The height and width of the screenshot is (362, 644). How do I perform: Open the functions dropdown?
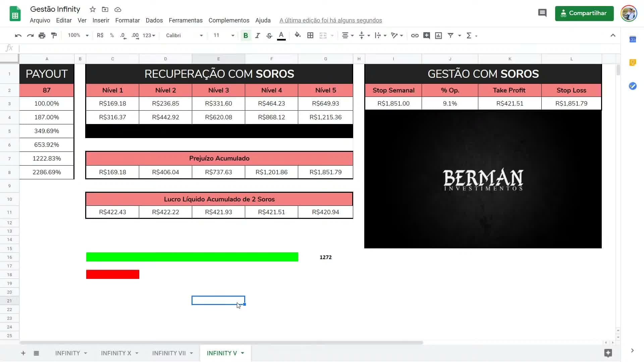471,36
